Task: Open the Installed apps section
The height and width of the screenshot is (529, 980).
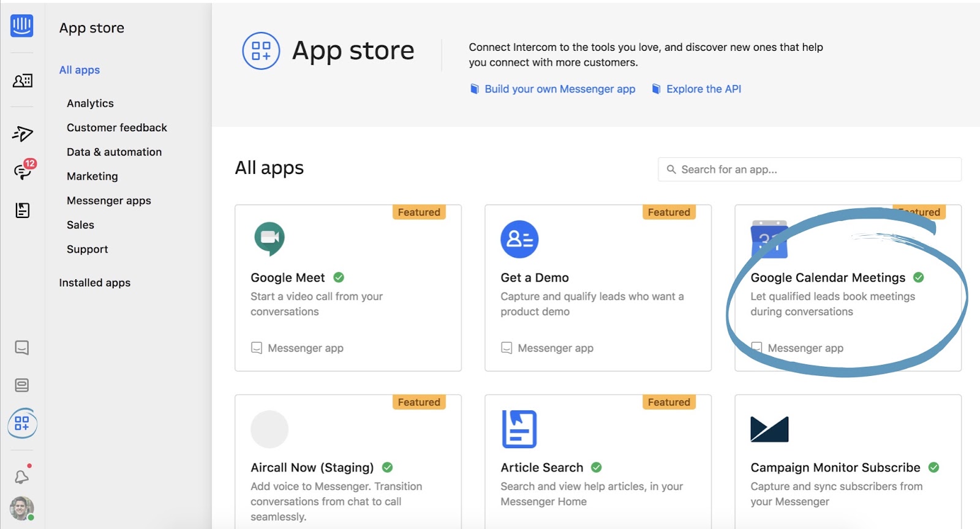Action: pos(95,282)
